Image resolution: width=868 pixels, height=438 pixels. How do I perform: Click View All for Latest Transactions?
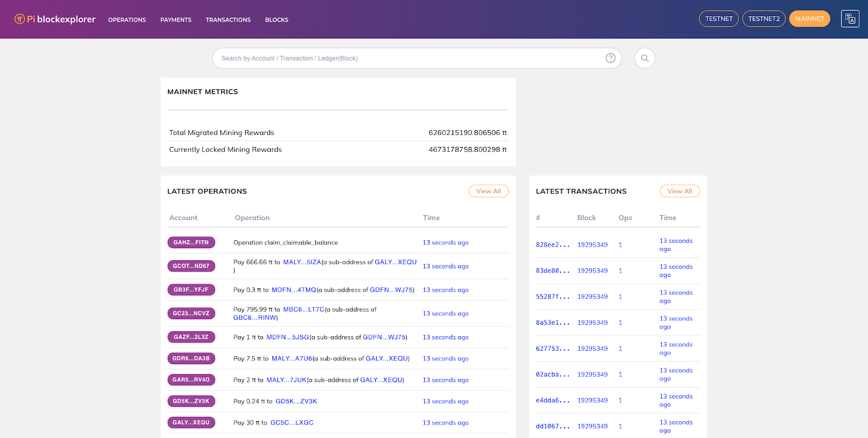click(x=679, y=191)
